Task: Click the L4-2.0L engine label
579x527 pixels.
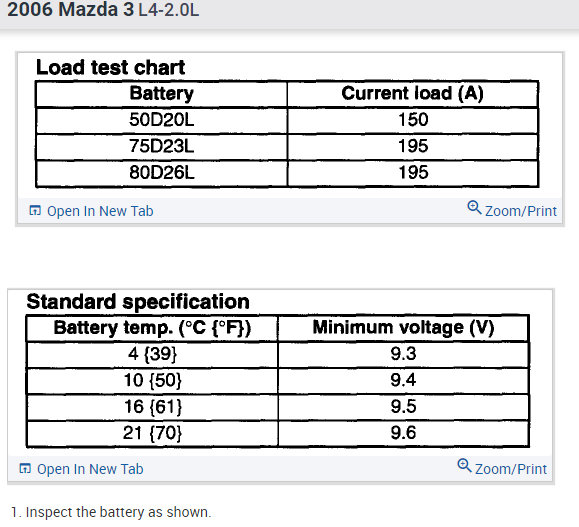Action: [169, 10]
